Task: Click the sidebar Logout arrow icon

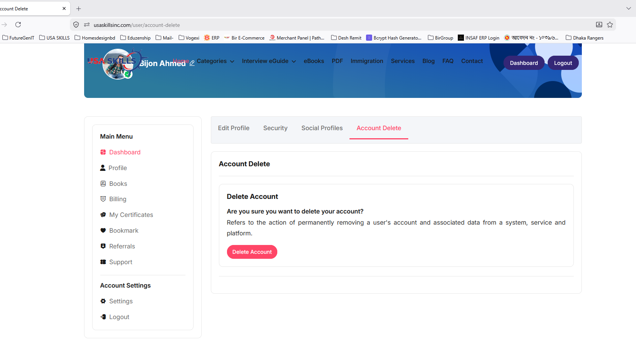Action: click(x=103, y=317)
